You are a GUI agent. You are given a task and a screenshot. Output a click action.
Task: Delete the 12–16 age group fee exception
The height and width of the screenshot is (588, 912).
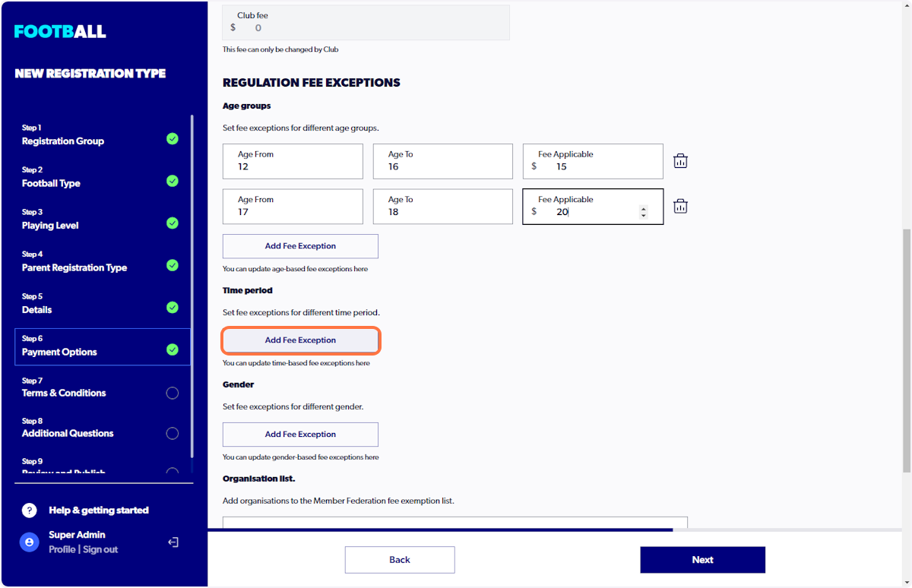[680, 160]
